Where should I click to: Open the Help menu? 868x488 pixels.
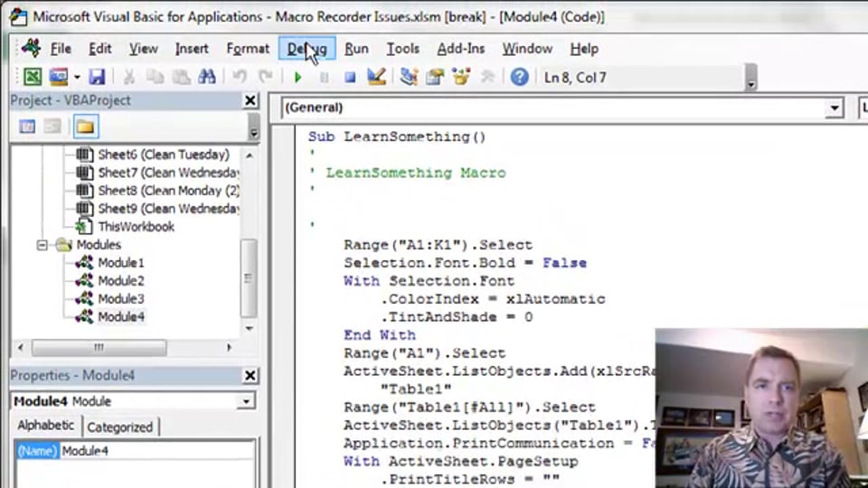584,49
